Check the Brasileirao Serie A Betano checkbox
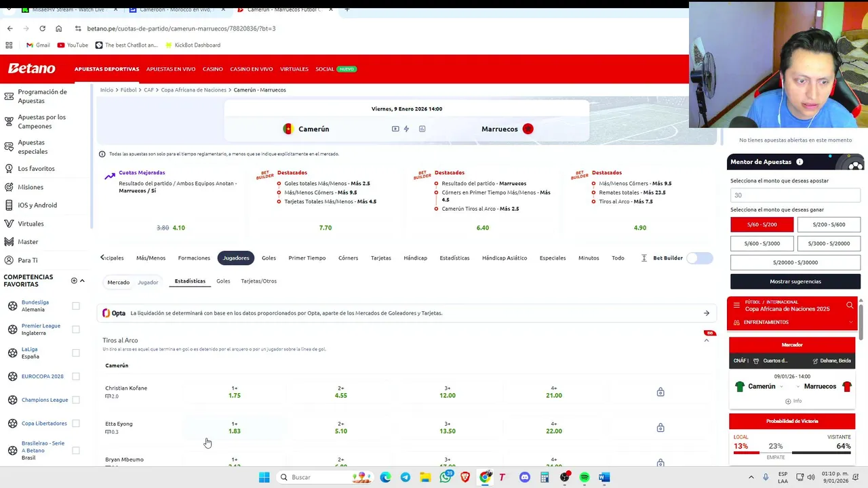868x488 pixels. [x=76, y=450]
